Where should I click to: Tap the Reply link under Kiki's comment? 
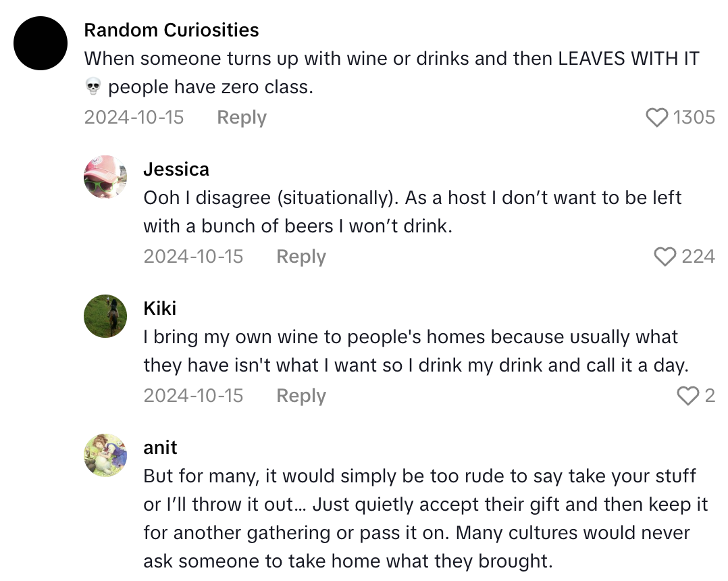301,395
